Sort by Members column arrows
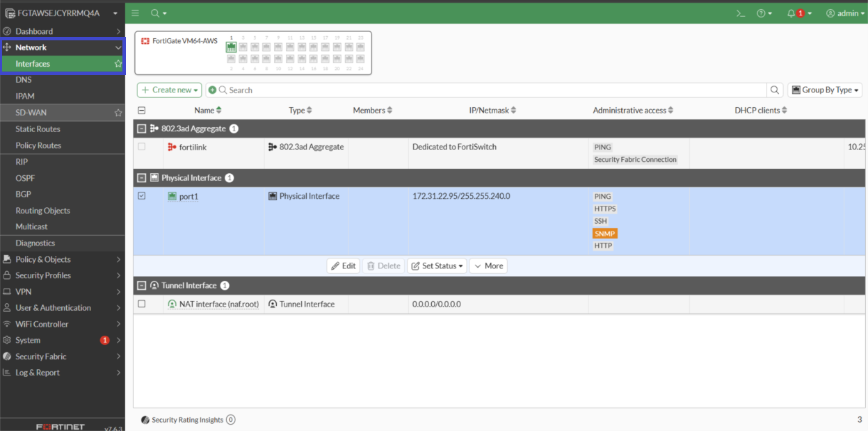 (x=389, y=111)
